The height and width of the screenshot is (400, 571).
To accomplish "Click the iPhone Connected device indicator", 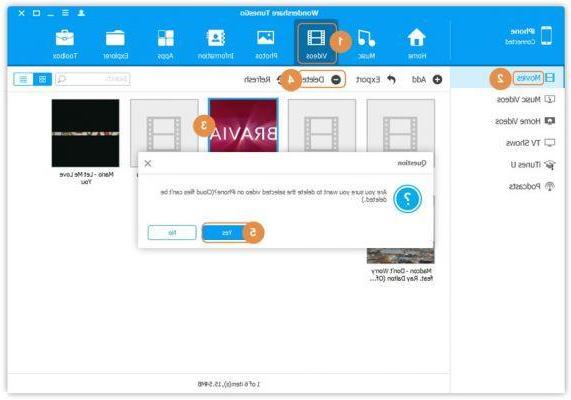I will (528, 36).
